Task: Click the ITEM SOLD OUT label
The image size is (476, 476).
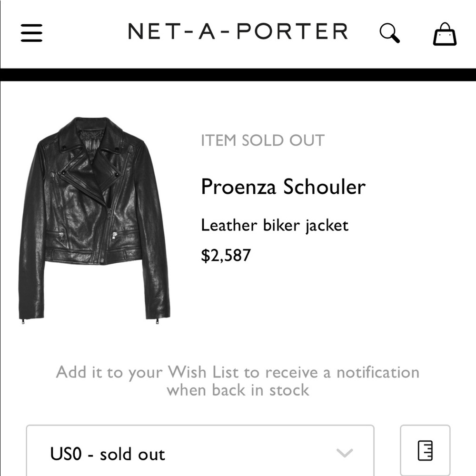Action: coord(262,140)
